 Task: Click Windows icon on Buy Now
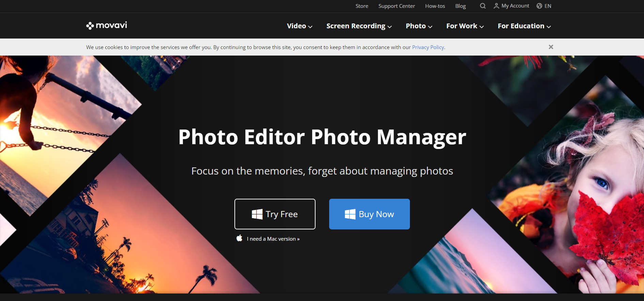[x=350, y=214]
